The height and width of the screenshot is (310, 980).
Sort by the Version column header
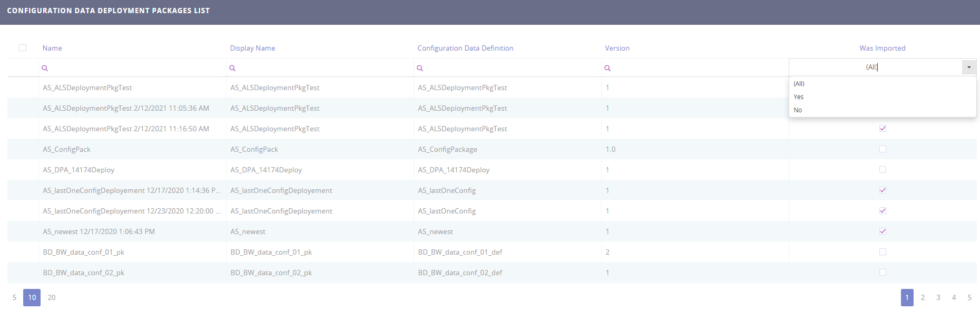tap(617, 48)
